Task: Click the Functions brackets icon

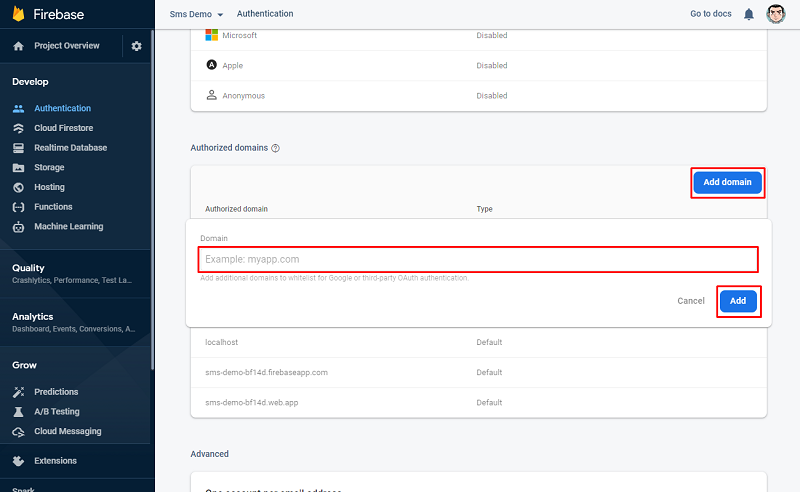Action: [18, 207]
